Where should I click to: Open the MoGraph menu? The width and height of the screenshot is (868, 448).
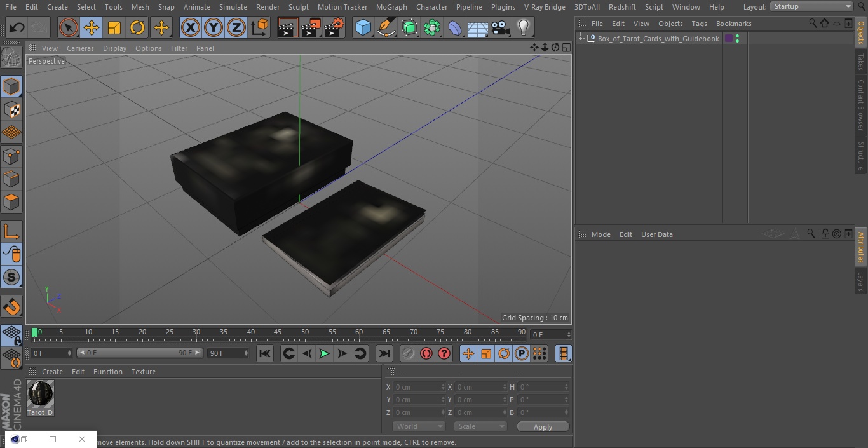pyautogui.click(x=391, y=7)
